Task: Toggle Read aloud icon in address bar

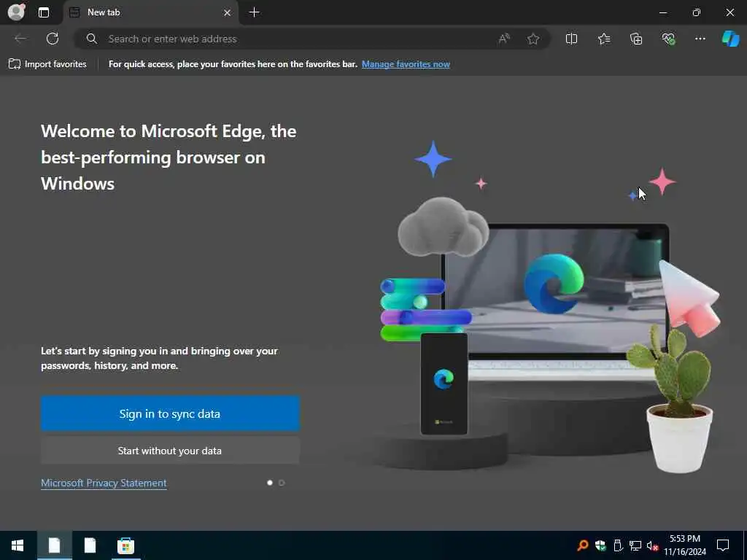Action: (503, 39)
